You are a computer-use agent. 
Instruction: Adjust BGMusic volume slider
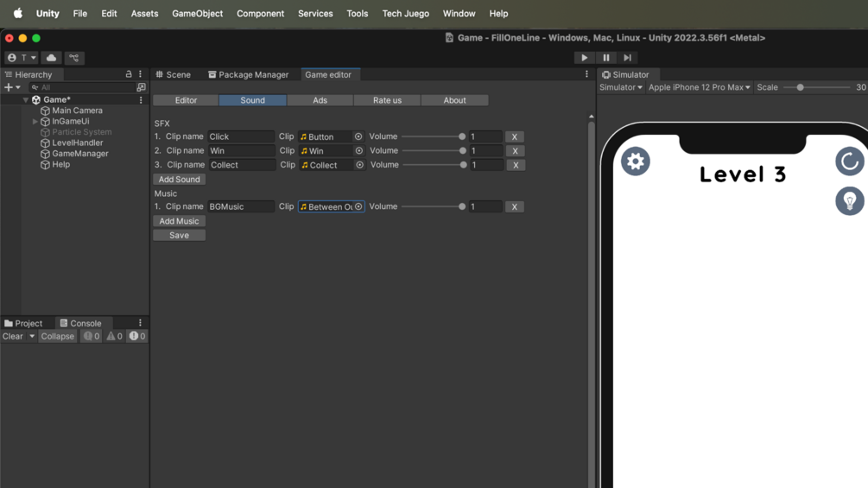point(434,206)
